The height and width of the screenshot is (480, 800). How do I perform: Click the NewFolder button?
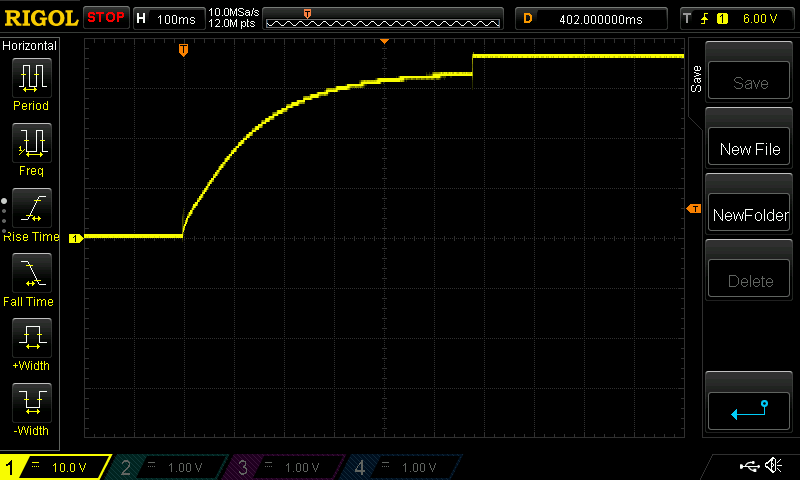click(749, 215)
